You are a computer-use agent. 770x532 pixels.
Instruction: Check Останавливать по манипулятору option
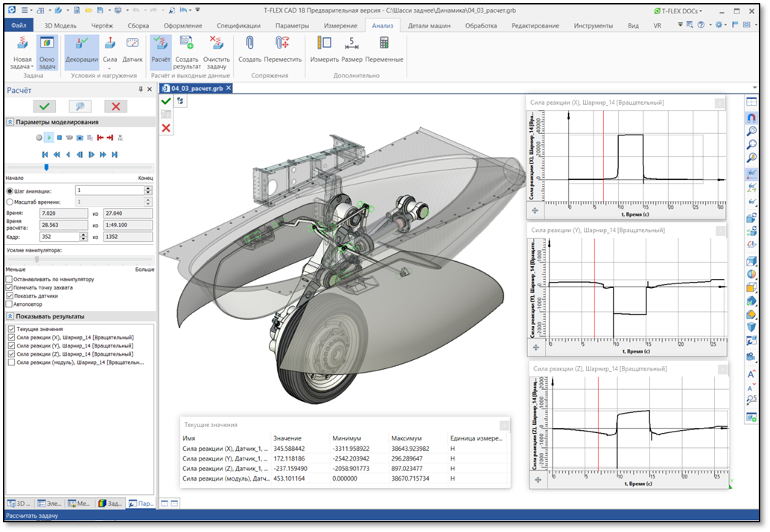[9, 279]
